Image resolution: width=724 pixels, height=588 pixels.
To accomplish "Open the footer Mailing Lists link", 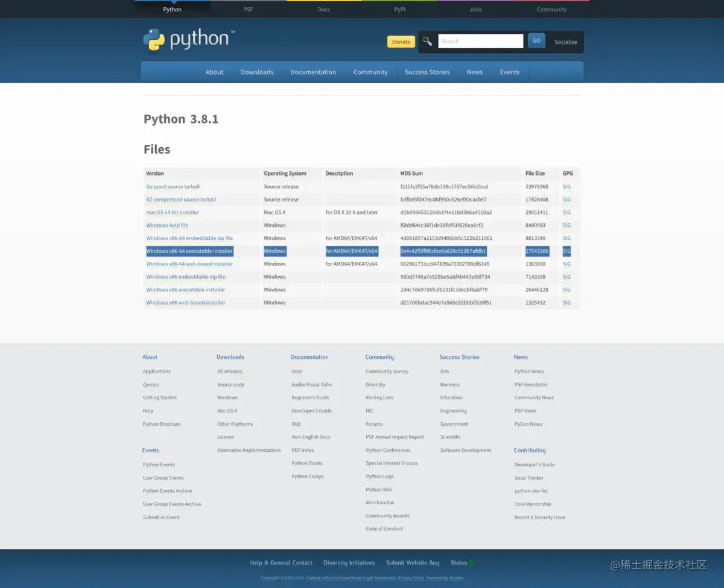I will click(379, 398).
